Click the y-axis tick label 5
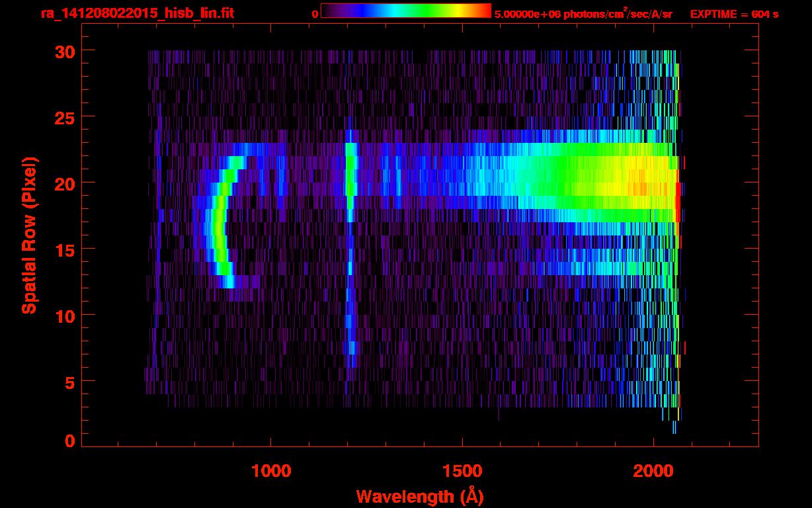Viewport: 812px width, 508px height. pyautogui.click(x=69, y=382)
